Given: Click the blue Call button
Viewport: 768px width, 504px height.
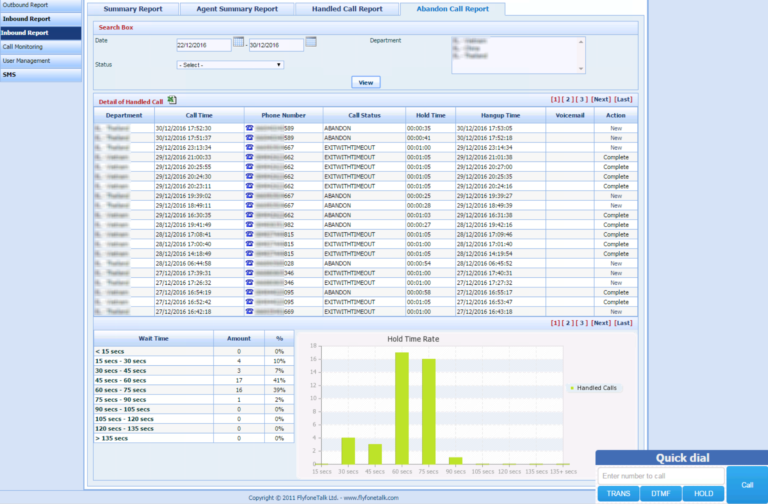Looking at the screenshot, I should point(746,483).
